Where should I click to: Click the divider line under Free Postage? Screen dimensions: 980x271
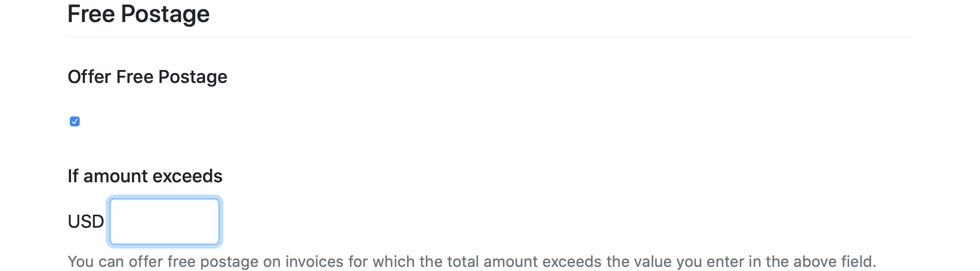[490, 37]
